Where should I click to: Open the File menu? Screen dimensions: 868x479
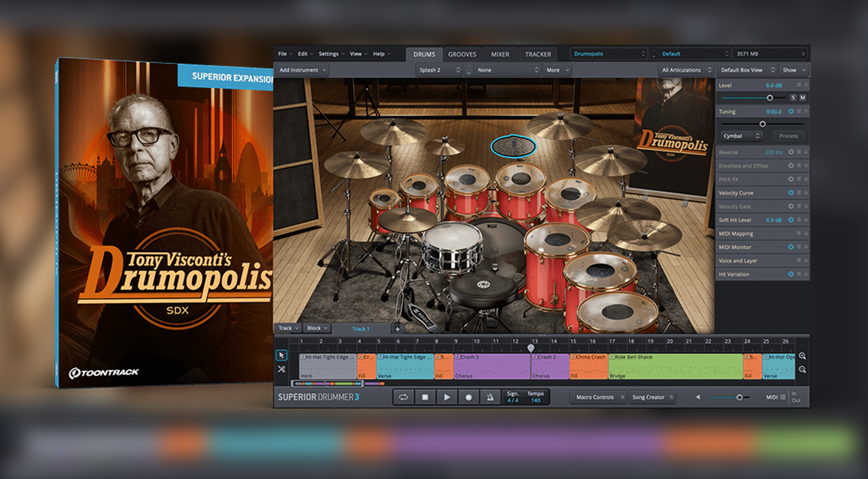(x=285, y=54)
